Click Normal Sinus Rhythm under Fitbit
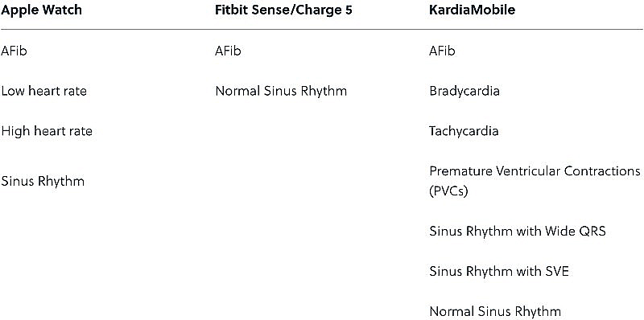This screenshot has width=644, height=320. 281,91
